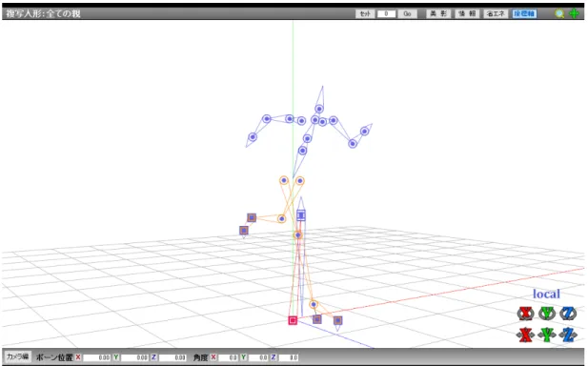This screenshot has height=366, width=588.
Task: Click the blue Z move handle icon
Action: (568, 335)
